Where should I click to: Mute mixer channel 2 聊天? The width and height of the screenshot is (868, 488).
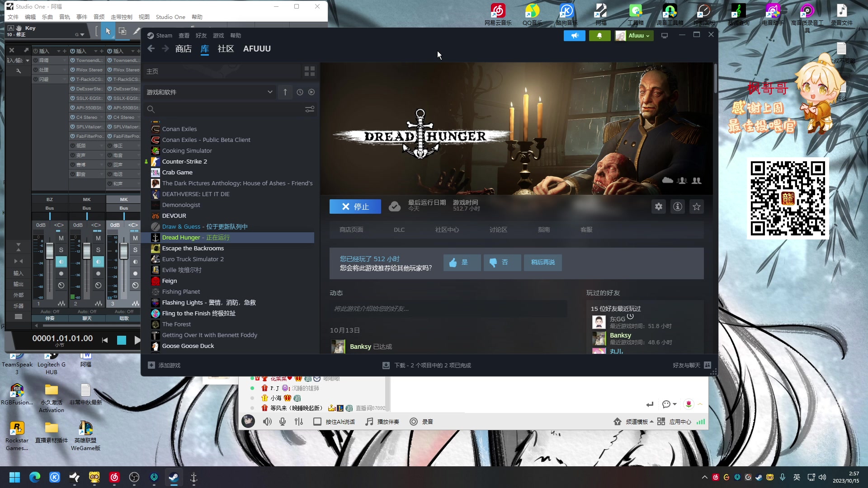pos(98,238)
